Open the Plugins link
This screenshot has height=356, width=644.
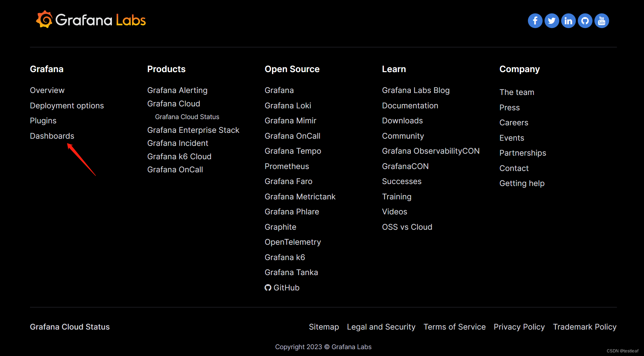point(43,120)
